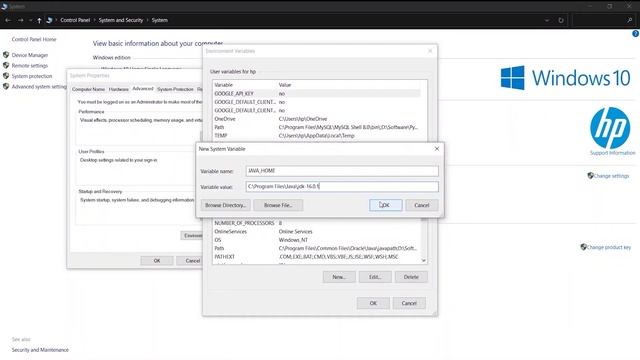Open Advanced system settings link
This screenshot has width=640, height=360.
click(39, 87)
